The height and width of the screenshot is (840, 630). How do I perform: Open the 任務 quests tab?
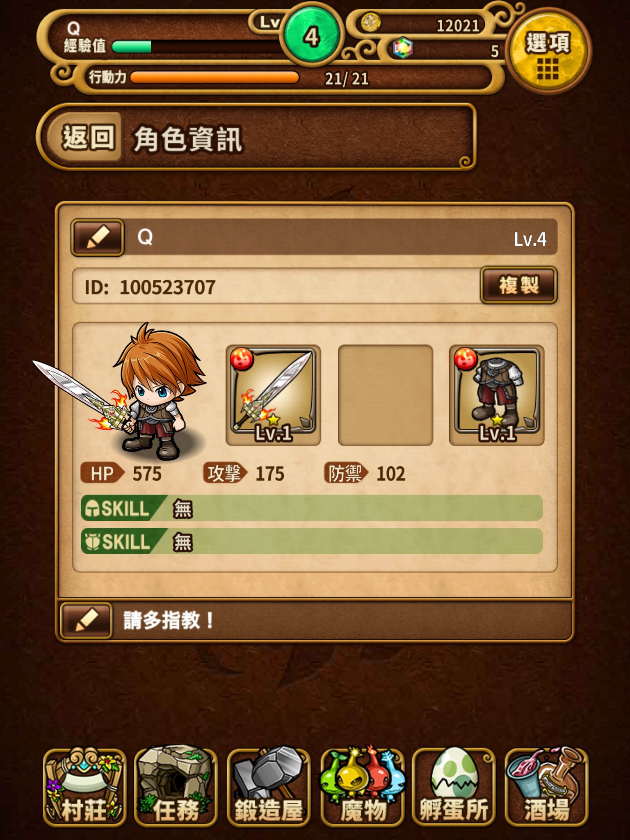click(176, 787)
